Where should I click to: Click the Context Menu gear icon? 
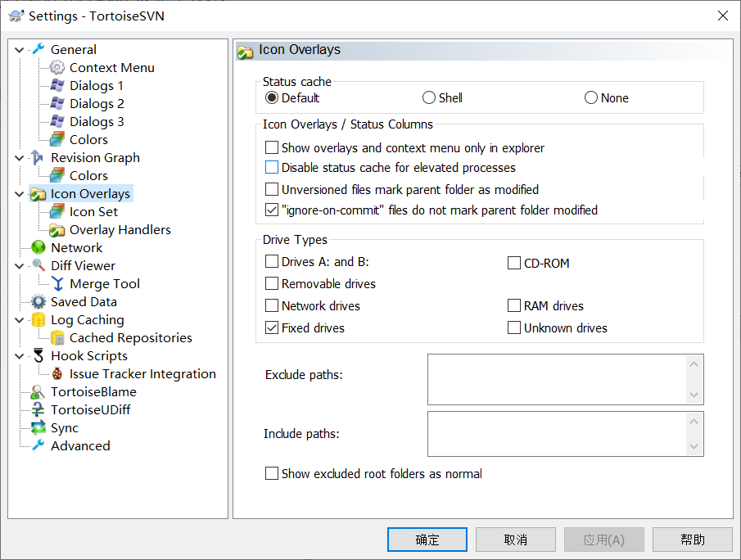57,68
